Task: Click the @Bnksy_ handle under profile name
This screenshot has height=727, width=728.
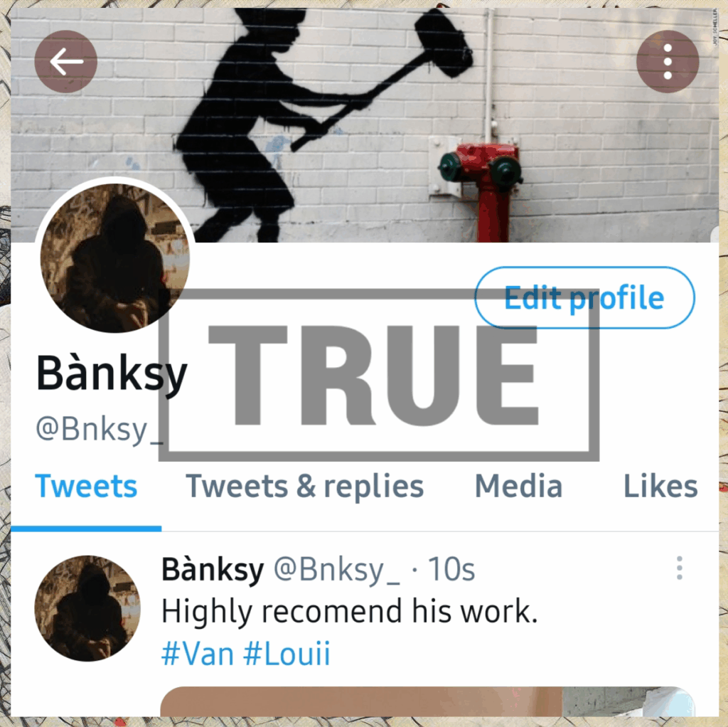Action: (x=100, y=429)
